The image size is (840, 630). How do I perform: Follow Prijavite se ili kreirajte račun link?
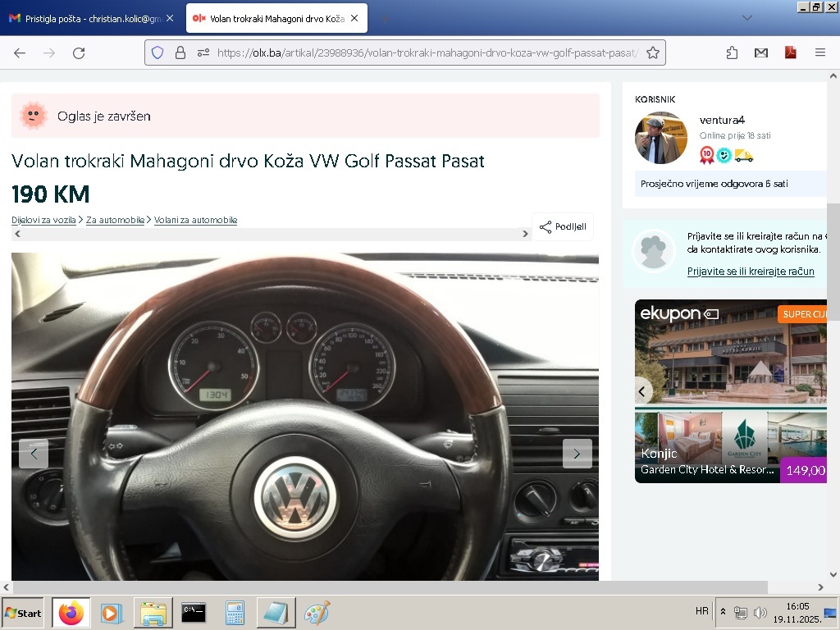click(751, 271)
